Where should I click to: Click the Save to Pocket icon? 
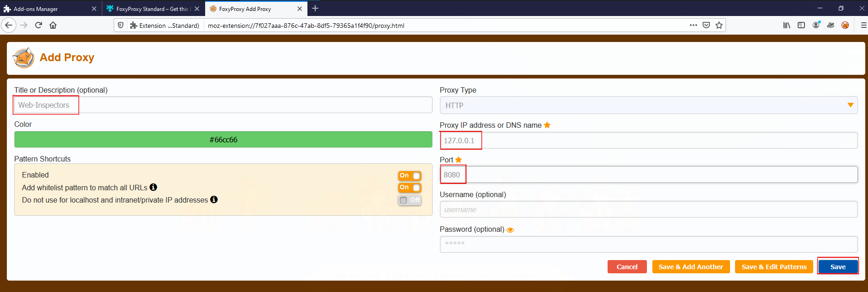706,25
